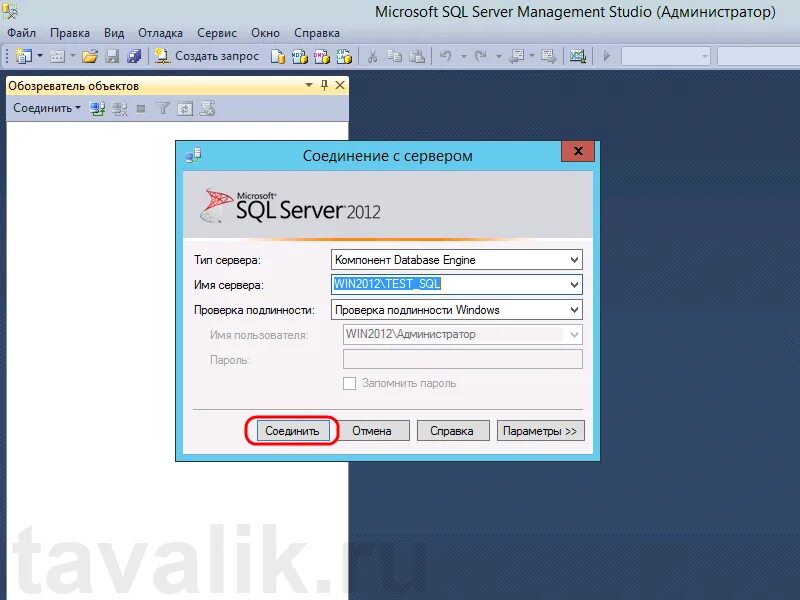This screenshot has width=800, height=600.
Task: Click the Соединить button in the dialog
Action: (292, 431)
